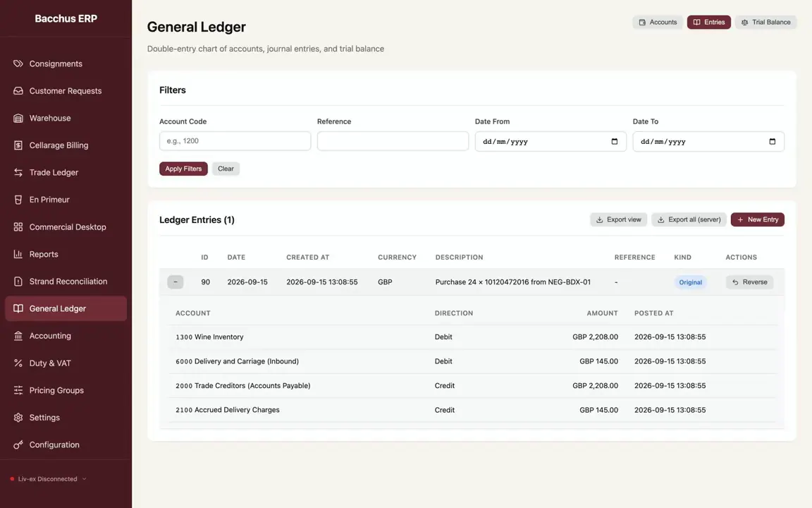The image size is (812, 508).
Task: Click the En Primeur glass icon
Action: [18, 200]
